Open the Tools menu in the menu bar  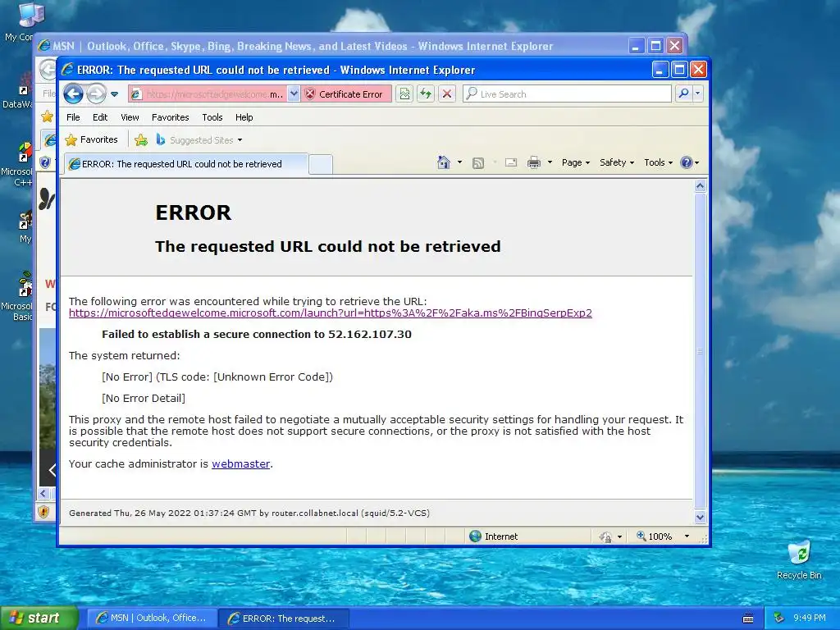click(212, 117)
